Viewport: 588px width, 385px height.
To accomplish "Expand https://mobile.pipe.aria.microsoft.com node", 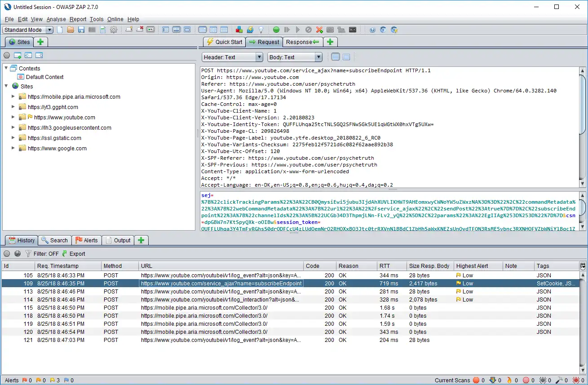I will click(13, 96).
